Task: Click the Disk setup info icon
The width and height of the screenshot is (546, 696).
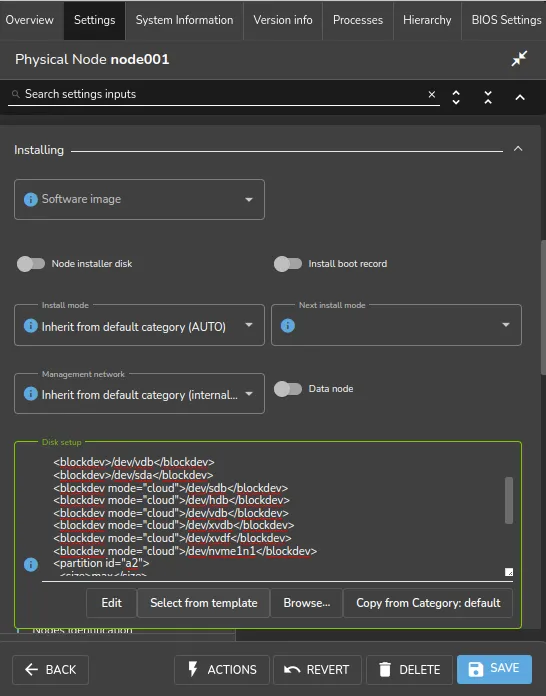Action: pyautogui.click(x=31, y=565)
